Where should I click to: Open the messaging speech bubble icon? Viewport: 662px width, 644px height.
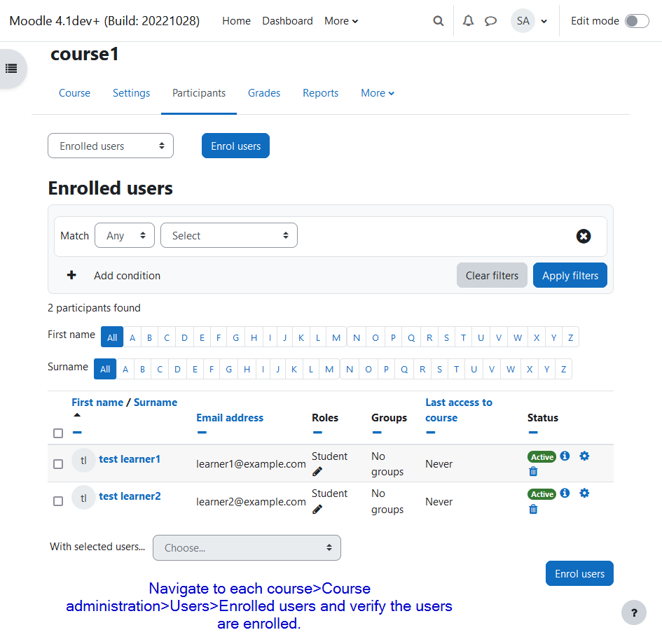tap(490, 21)
